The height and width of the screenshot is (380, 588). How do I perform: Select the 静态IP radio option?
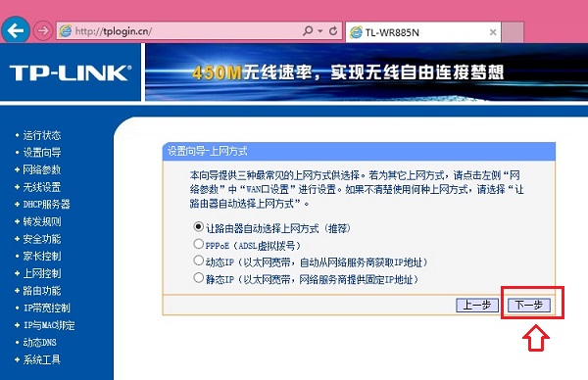pos(198,278)
